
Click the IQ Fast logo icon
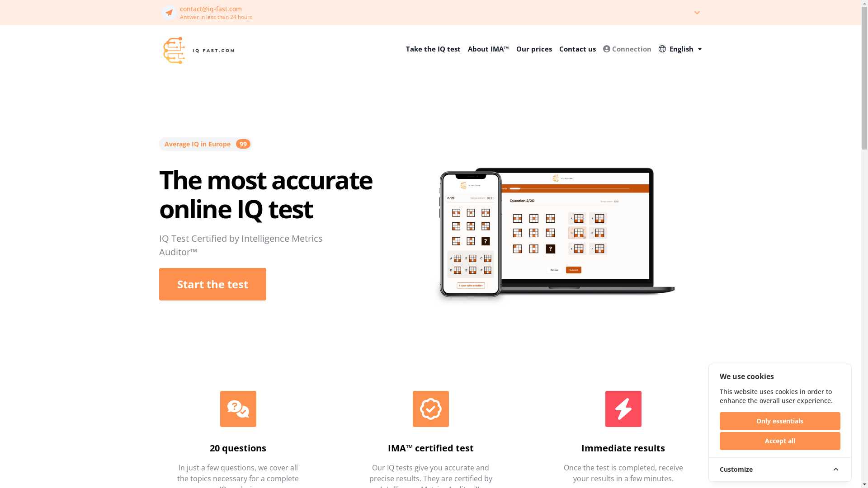click(174, 50)
